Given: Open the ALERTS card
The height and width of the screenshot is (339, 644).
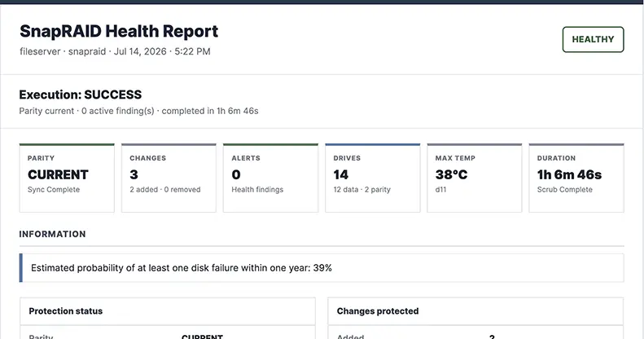Looking at the screenshot, I should pyautogui.click(x=270, y=178).
